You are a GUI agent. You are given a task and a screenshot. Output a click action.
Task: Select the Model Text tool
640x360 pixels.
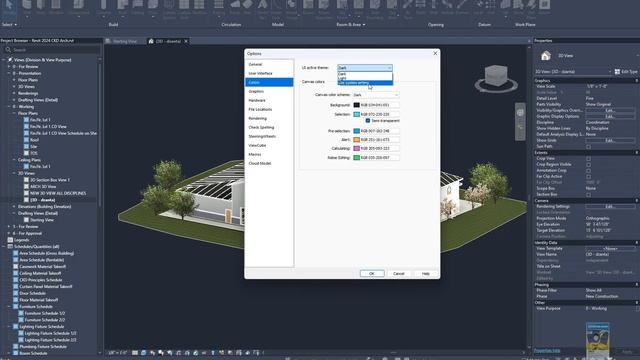[x=263, y=8]
